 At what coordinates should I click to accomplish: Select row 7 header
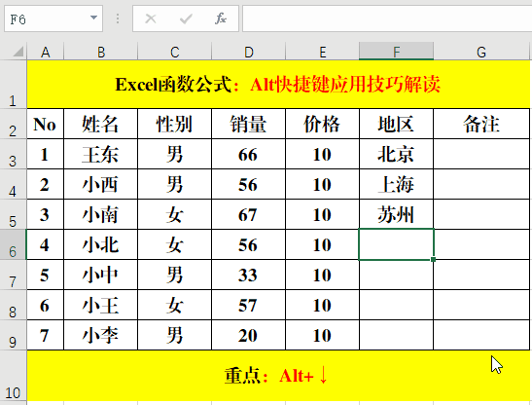coord(13,275)
